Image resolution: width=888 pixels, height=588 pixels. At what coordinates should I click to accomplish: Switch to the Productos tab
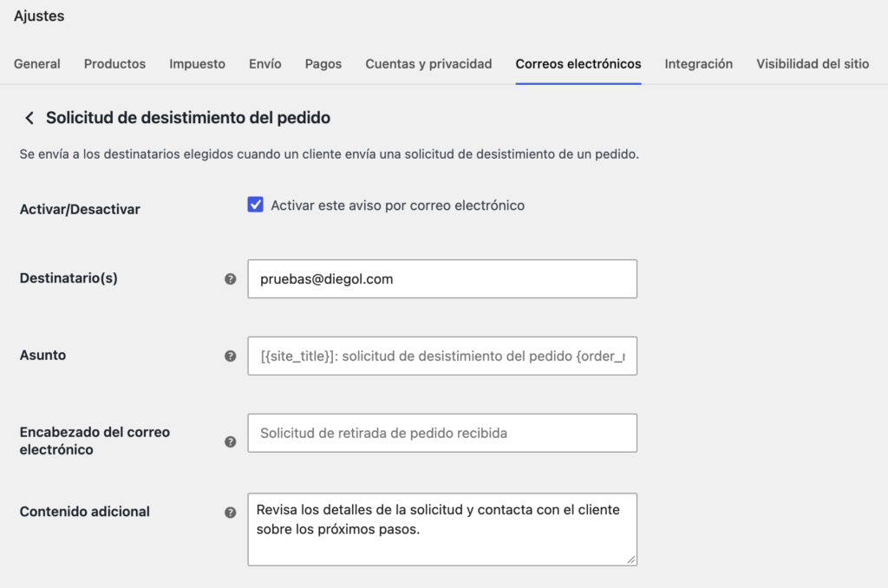pyautogui.click(x=115, y=64)
